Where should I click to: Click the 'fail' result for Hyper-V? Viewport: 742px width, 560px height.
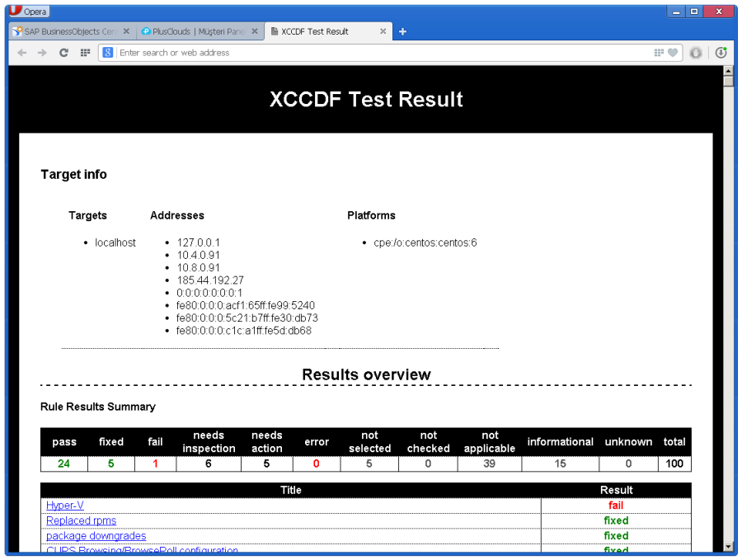tap(616, 506)
